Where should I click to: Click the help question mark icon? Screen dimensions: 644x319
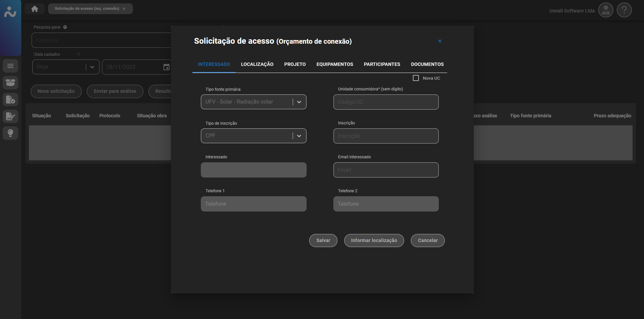point(624,10)
